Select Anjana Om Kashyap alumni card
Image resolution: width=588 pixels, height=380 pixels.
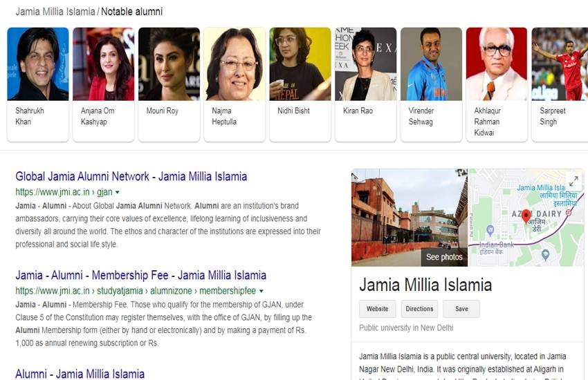104,84
